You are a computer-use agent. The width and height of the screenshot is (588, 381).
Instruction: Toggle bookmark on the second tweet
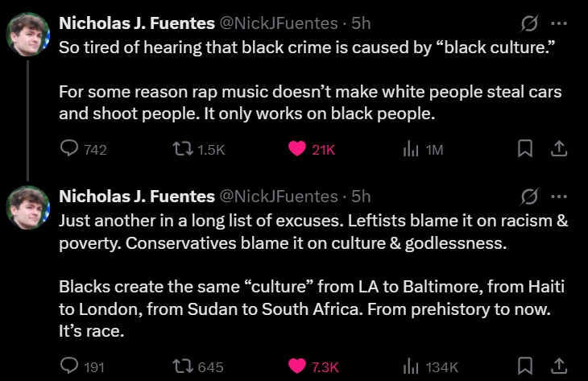point(524,367)
